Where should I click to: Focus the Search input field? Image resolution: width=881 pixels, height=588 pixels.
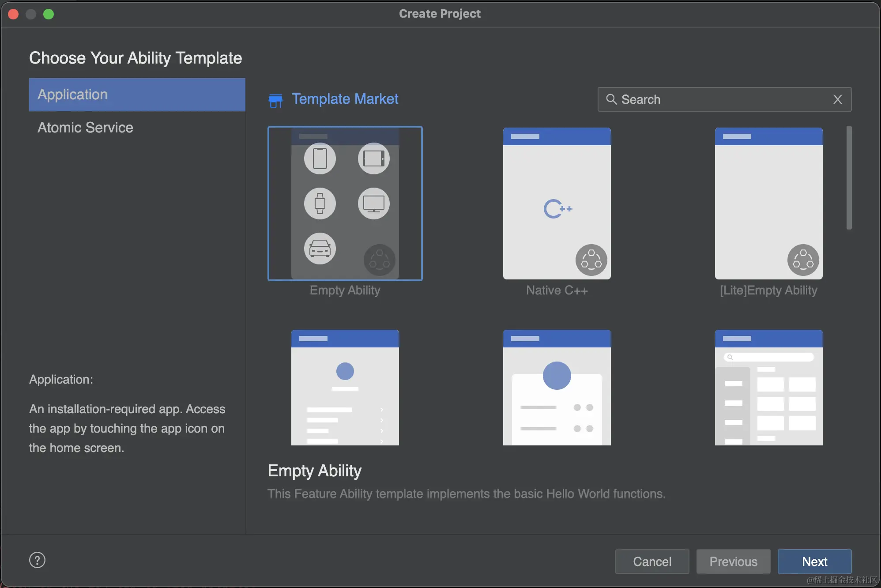point(724,99)
